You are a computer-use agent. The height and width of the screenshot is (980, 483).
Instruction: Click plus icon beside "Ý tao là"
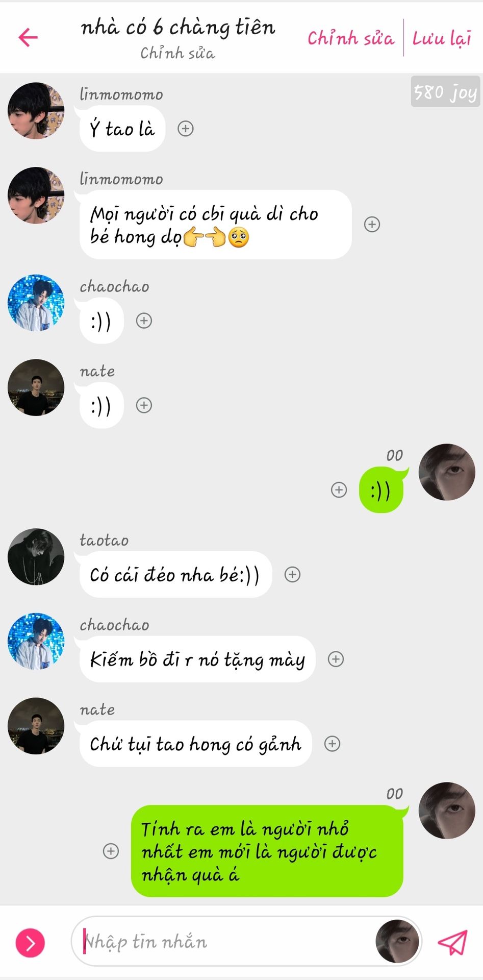[x=186, y=129]
